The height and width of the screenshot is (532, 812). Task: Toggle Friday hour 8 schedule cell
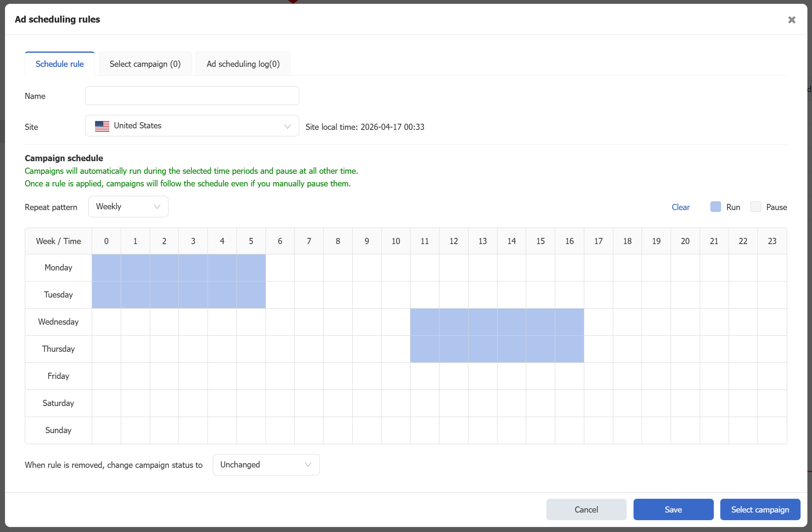click(338, 376)
